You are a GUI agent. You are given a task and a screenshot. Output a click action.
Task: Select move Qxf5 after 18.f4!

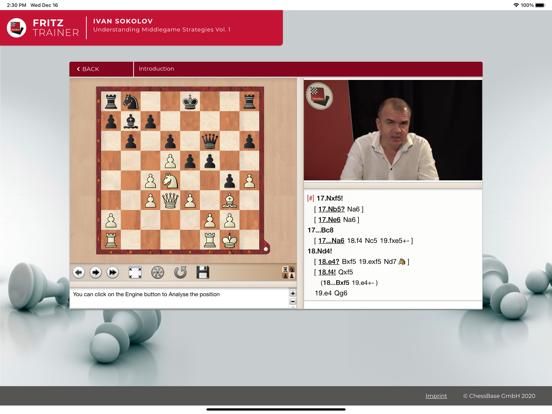[345, 272]
